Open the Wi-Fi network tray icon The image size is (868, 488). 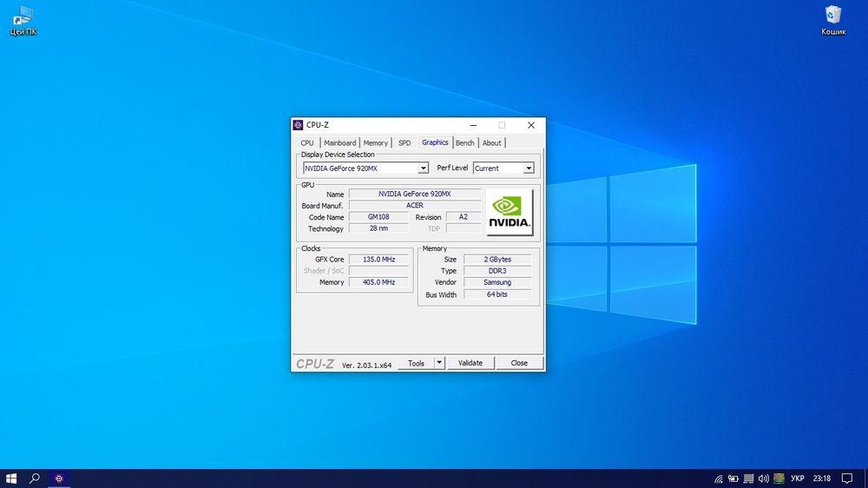click(x=718, y=478)
